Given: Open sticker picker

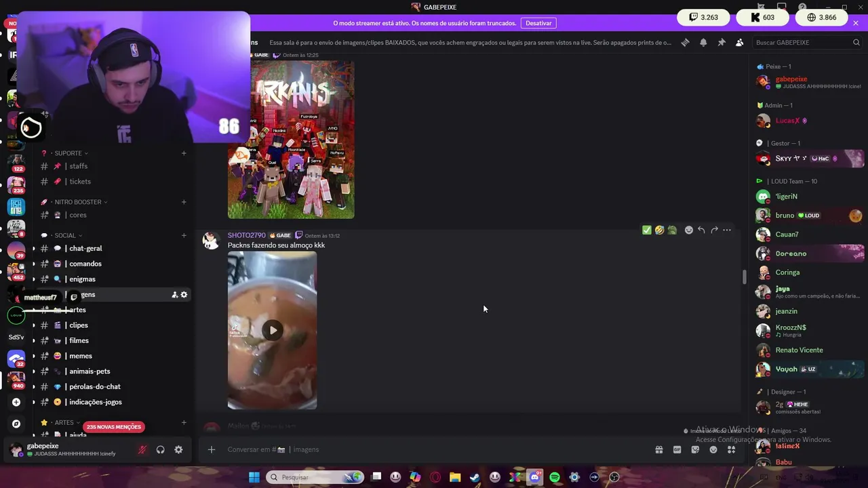Looking at the screenshot, I should (695, 449).
